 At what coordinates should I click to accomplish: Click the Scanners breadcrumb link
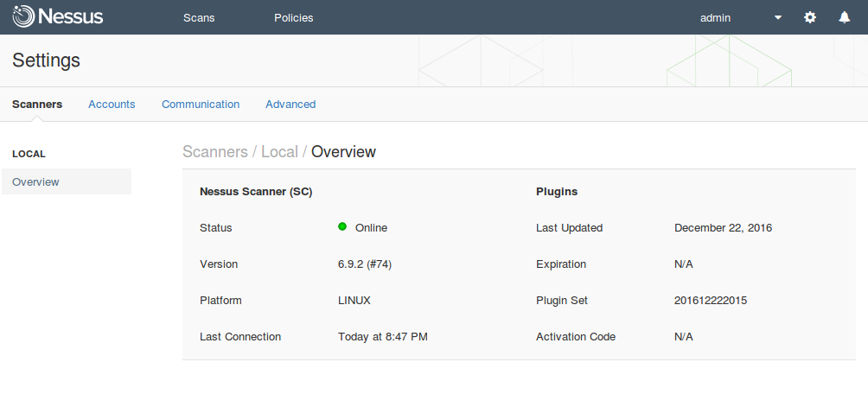tap(215, 151)
